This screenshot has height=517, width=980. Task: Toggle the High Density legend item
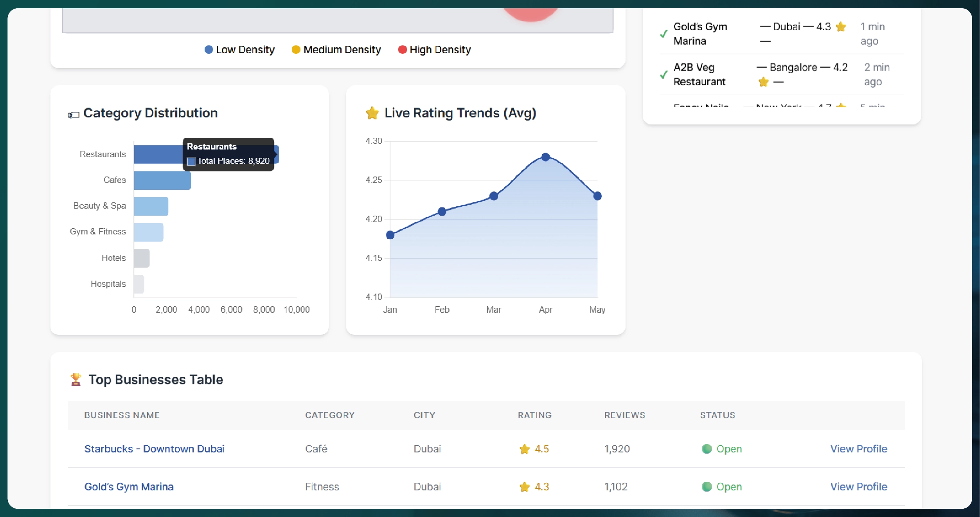coord(434,50)
